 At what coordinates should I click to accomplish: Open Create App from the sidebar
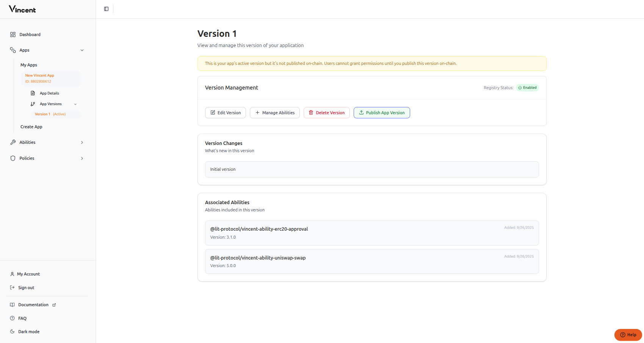click(x=31, y=126)
